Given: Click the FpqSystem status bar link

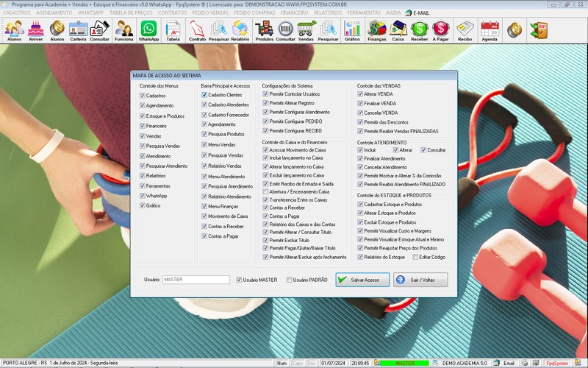Looking at the screenshot, I should tap(557, 363).
